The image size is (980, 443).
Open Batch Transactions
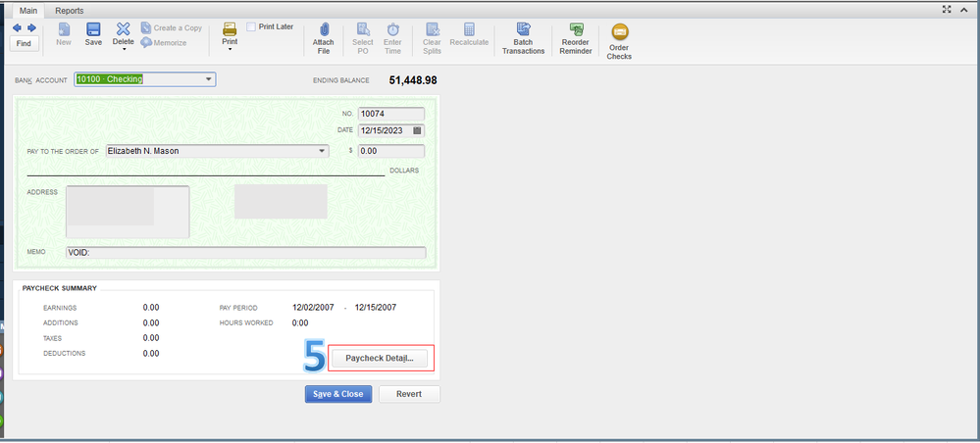[x=523, y=39]
